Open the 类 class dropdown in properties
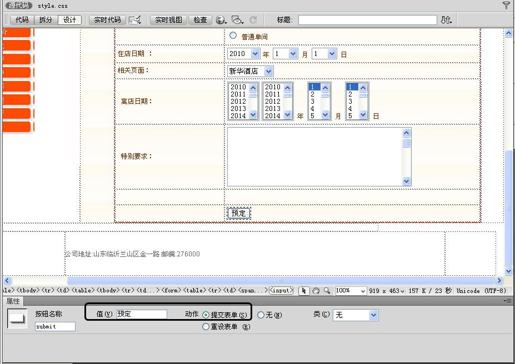The image size is (515, 364). [355, 315]
